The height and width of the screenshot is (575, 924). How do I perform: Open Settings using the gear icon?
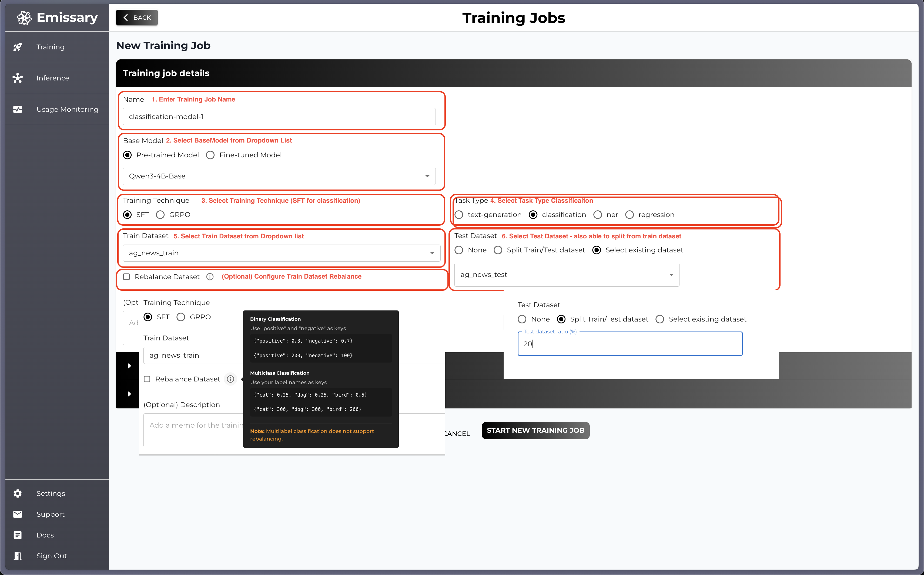[18, 493]
